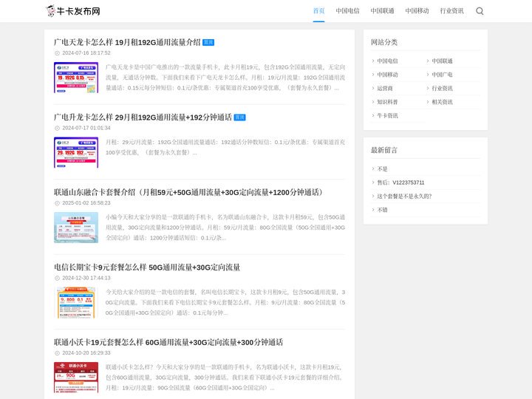Click the 电信长期宝卡 article thumbnail
Image resolution: width=532 pixels, height=399 pixels.
76,302
